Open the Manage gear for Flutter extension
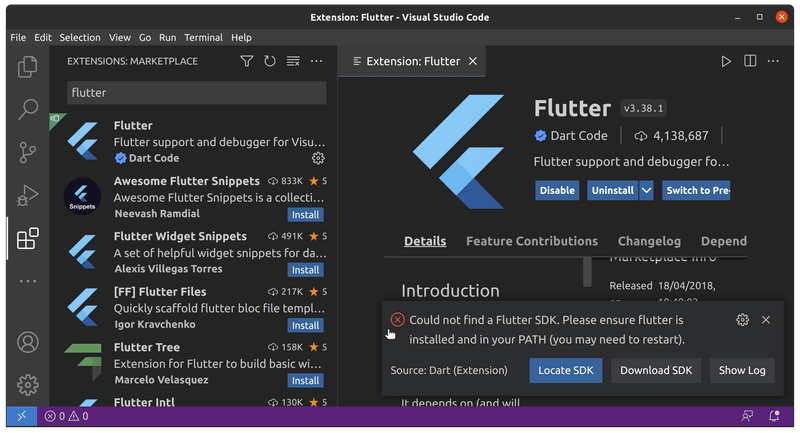The image size is (800, 433). [318, 158]
